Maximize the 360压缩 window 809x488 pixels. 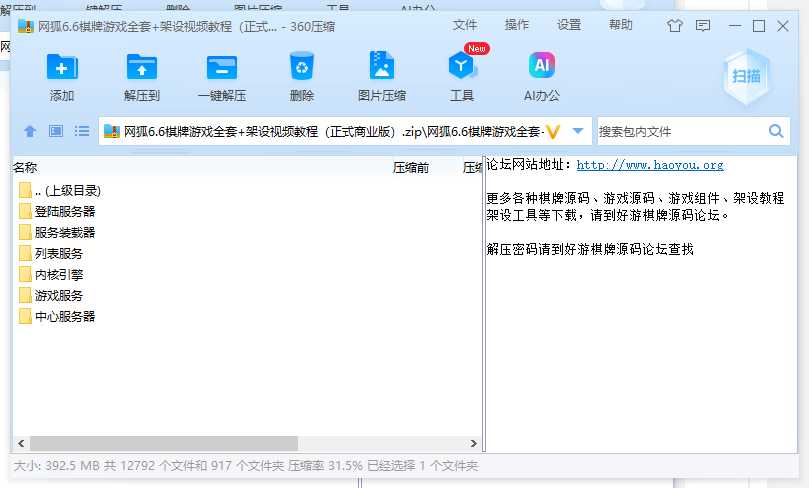758,25
